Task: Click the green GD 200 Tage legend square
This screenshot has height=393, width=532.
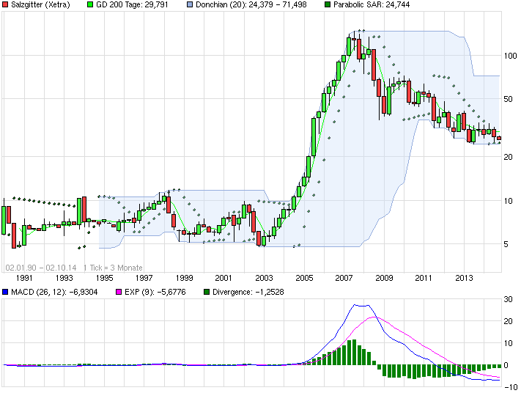Action: tap(90, 5)
